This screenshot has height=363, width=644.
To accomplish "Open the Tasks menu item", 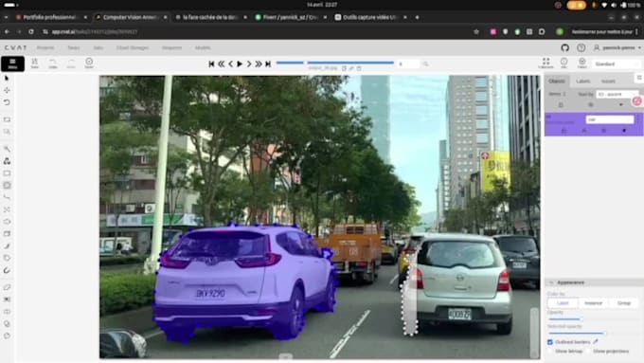I will click(x=74, y=47).
